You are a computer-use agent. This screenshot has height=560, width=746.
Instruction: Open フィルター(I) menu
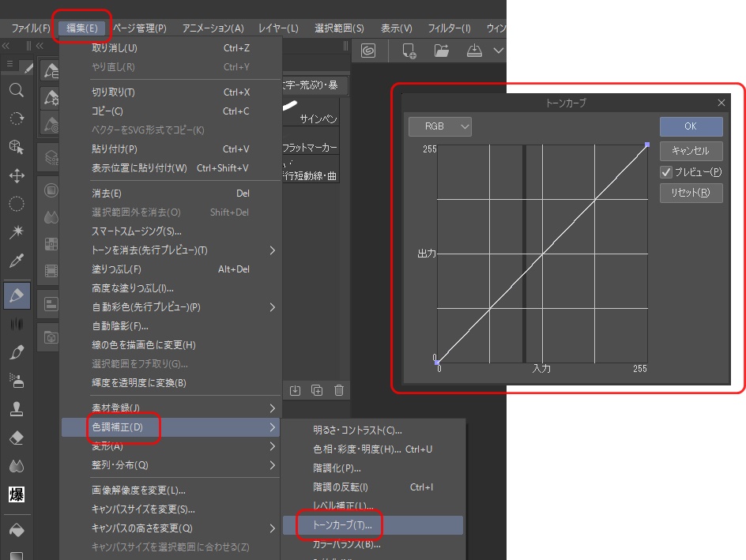click(449, 28)
